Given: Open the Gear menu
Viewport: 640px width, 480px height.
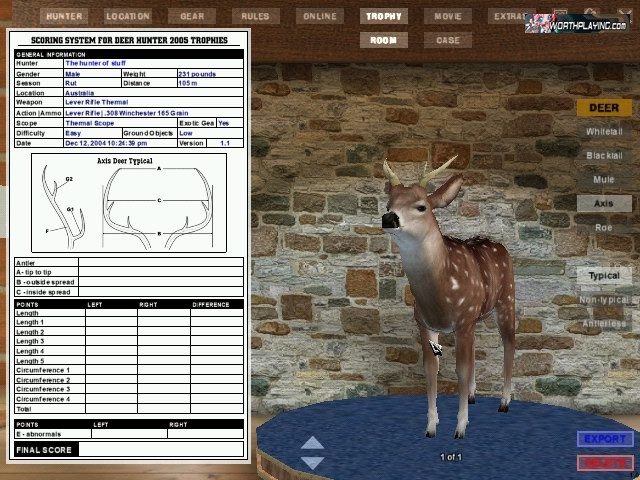Looking at the screenshot, I should [x=192, y=16].
